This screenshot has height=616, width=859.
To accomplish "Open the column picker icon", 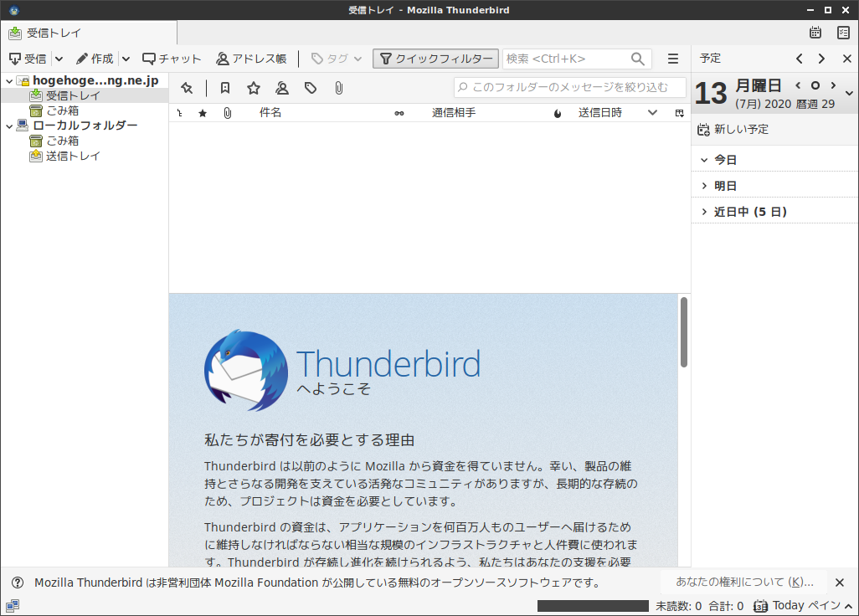I will click(x=680, y=113).
